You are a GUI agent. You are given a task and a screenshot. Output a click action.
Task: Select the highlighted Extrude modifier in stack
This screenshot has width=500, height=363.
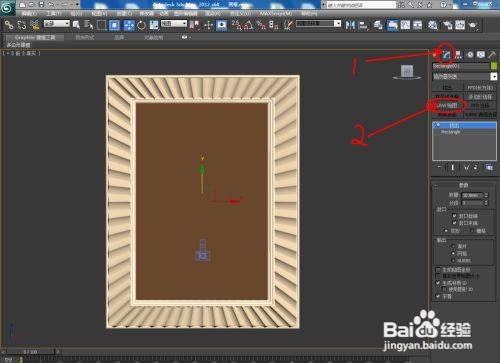(x=465, y=125)
